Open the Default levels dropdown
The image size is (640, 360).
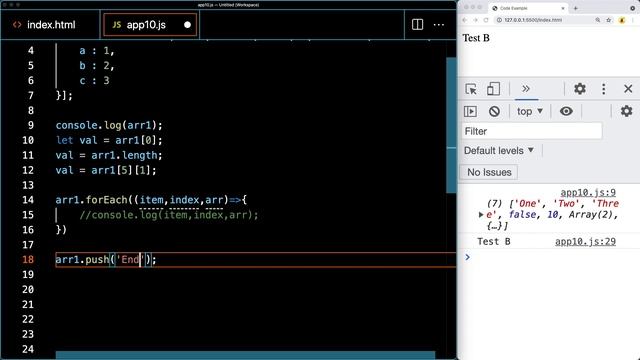click(499, 151)
